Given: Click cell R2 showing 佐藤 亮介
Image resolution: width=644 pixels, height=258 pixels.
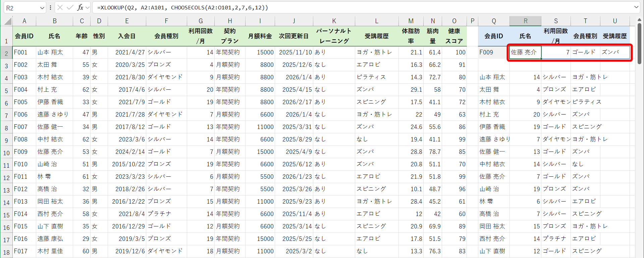Looking at the screenshot, I should 525,52.
